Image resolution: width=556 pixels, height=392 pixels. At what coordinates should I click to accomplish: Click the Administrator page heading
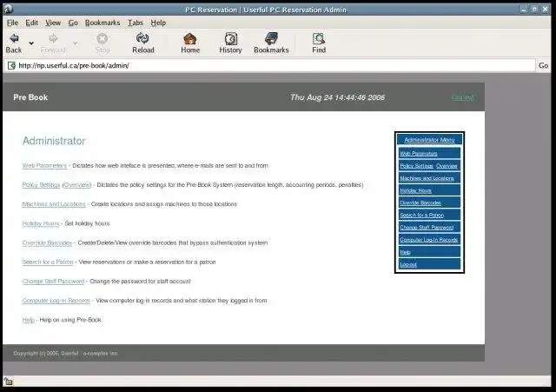[54, 141]
